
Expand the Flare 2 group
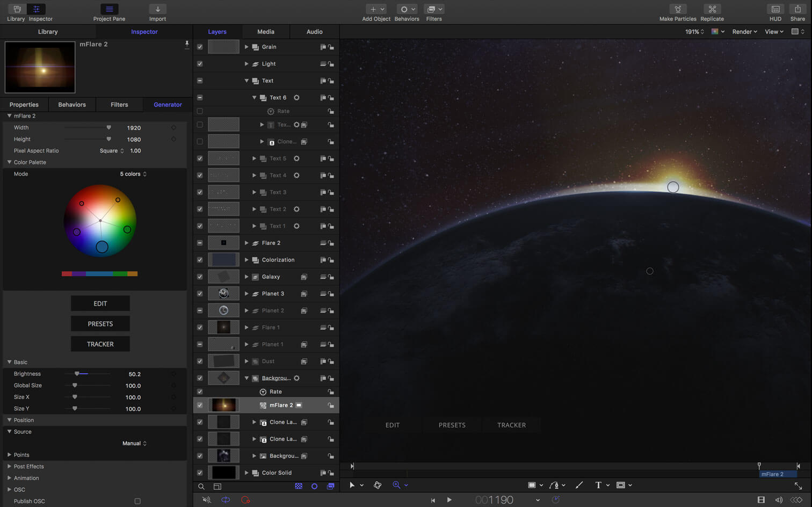(x=247, y=243)
